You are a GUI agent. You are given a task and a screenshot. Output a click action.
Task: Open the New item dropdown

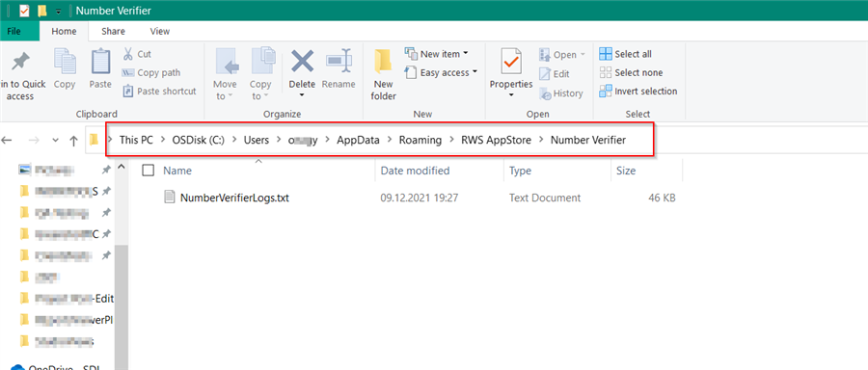point(437,54)
